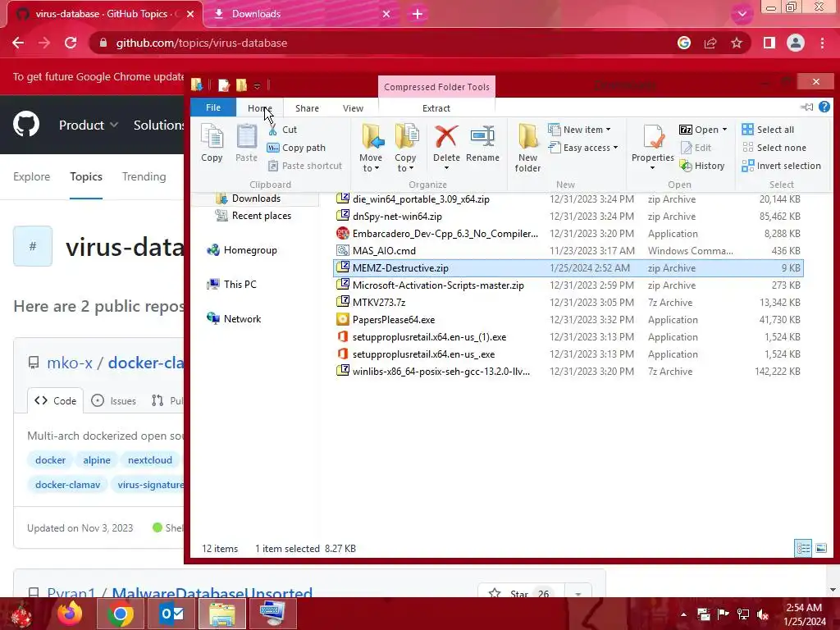Click the Cut scissors command
This screenshot has height=630, width=840.
[282, 130]
